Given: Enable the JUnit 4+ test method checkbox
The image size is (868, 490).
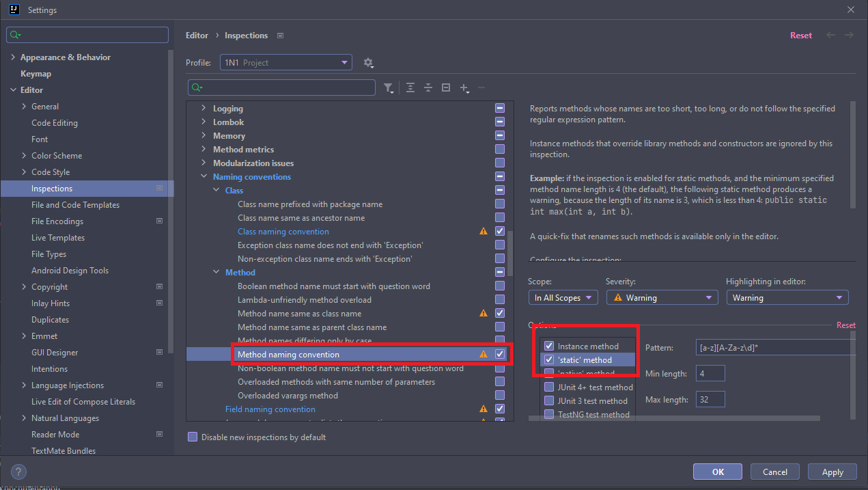Looking at the screenshot, I should point(549,387).
